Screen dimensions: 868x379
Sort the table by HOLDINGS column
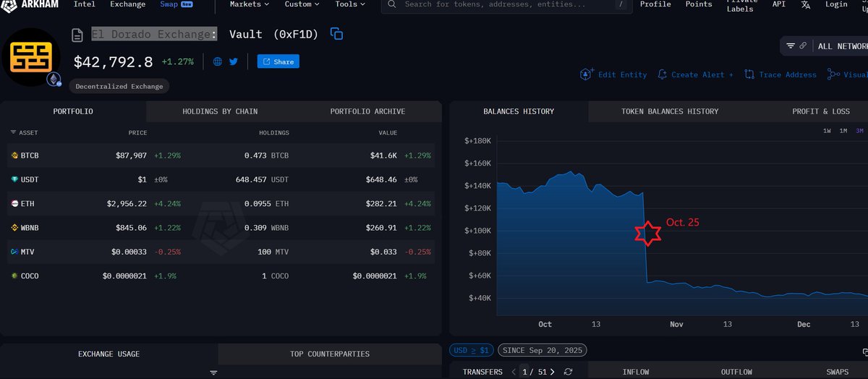pyautogui.click(x=274, y=133)
